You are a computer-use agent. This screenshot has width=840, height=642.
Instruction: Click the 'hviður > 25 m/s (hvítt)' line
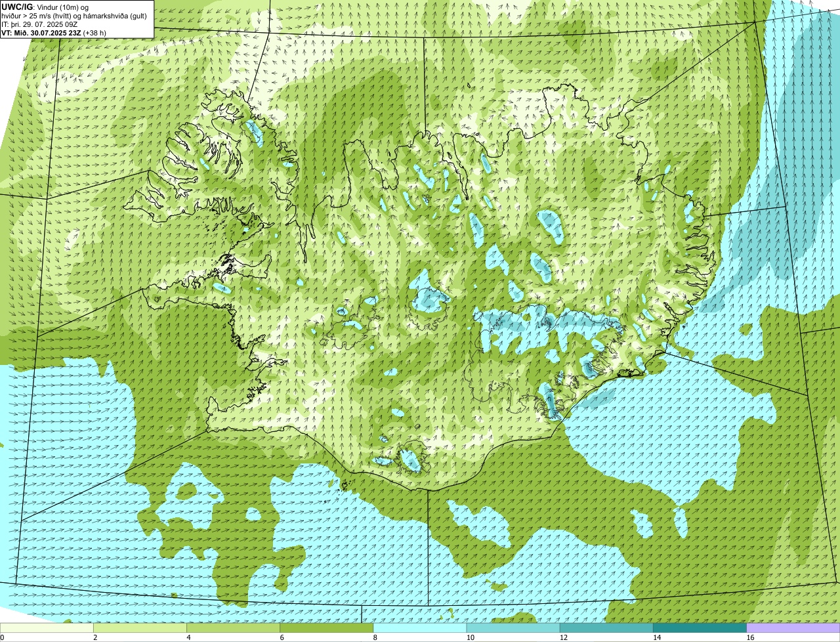tap(75, 16)
